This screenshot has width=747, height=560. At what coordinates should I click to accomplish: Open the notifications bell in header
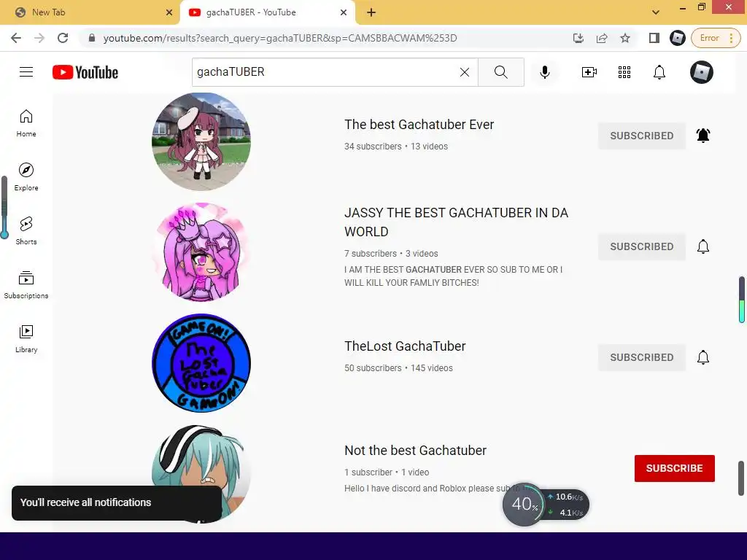659,72
